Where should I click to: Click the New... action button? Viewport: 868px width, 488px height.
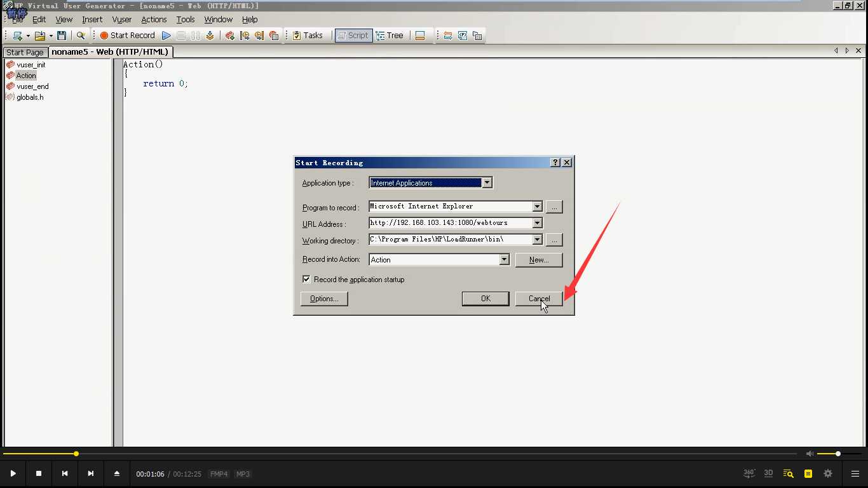point(539,260)
